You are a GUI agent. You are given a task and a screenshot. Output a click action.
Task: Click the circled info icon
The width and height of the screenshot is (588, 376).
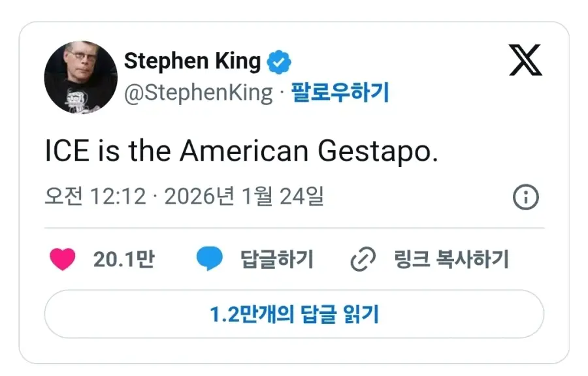[525, 197]
